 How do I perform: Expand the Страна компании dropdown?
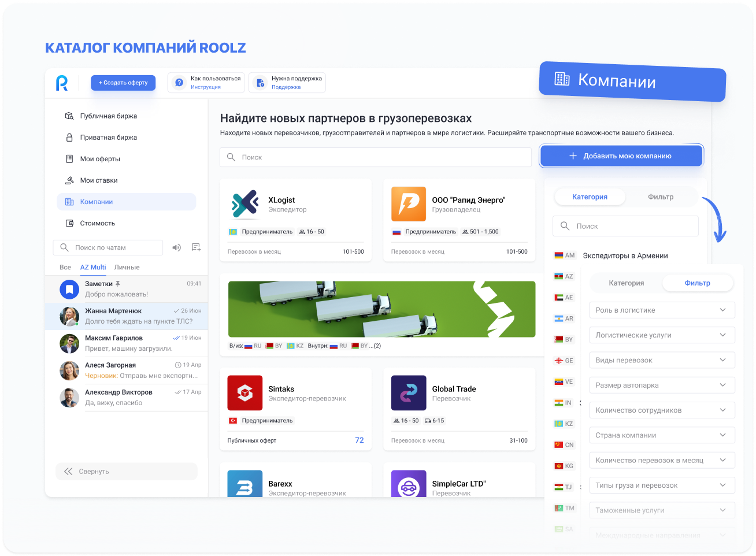click(662, 435)
